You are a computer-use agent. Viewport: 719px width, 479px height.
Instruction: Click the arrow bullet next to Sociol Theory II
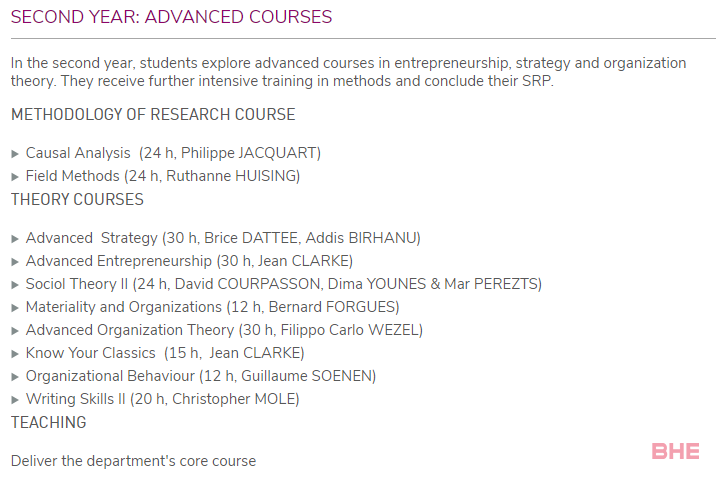pyautogui.click(x=15, y=285)
